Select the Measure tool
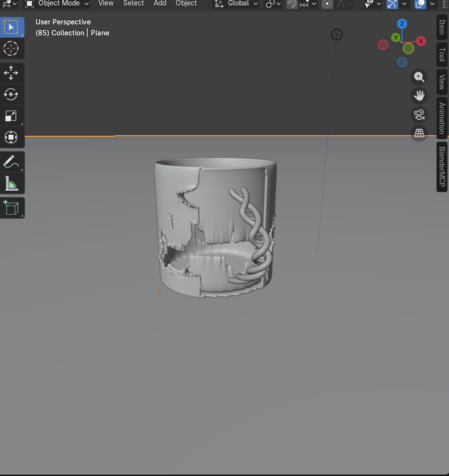449x476 pixels. click(x=11, y=183)
